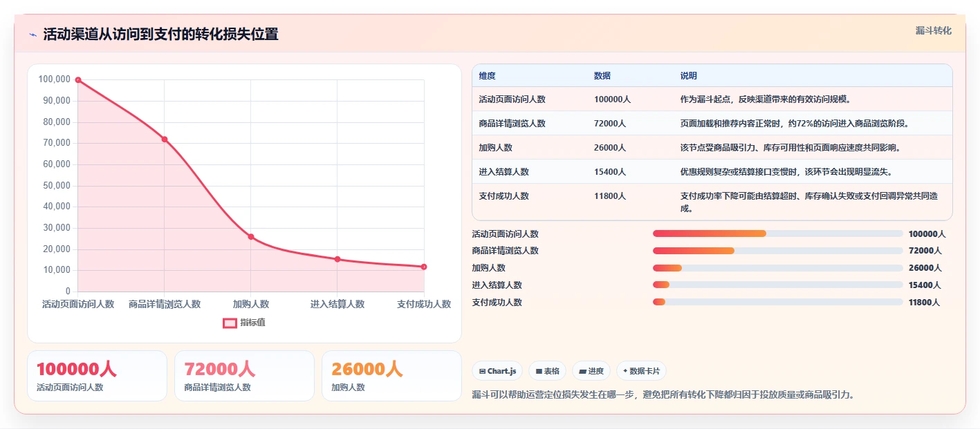The image size is (980, 429).
Task: Click the 维度 table column header
Action: pos(488,76)
